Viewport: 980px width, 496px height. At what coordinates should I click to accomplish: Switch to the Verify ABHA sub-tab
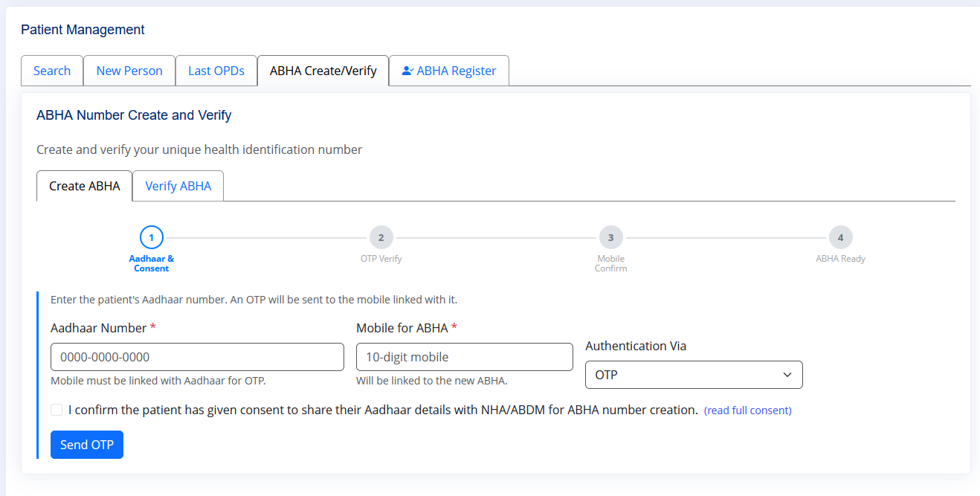178,186
